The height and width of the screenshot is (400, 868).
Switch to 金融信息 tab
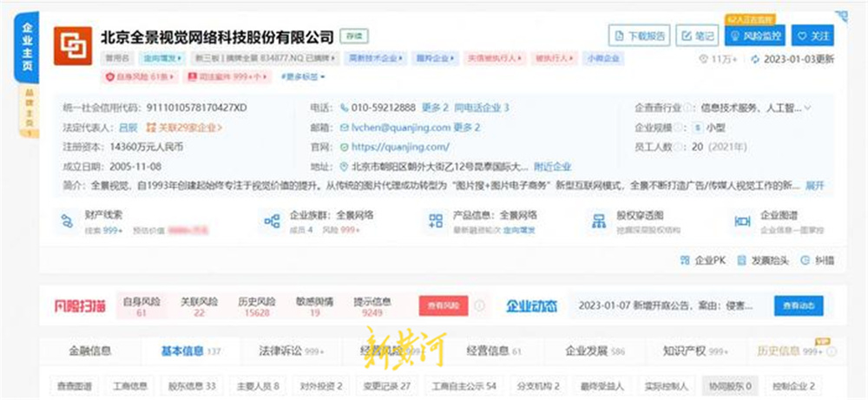click(90, 351)
